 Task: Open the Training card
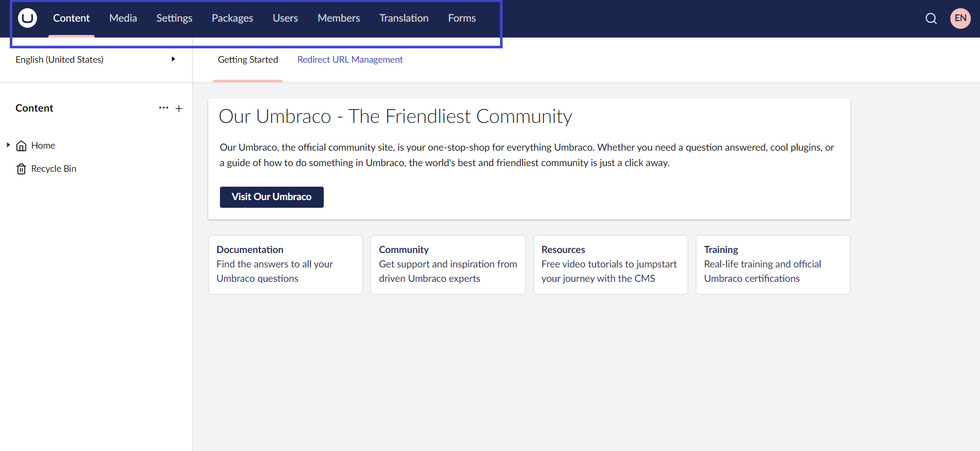point(773,265)
